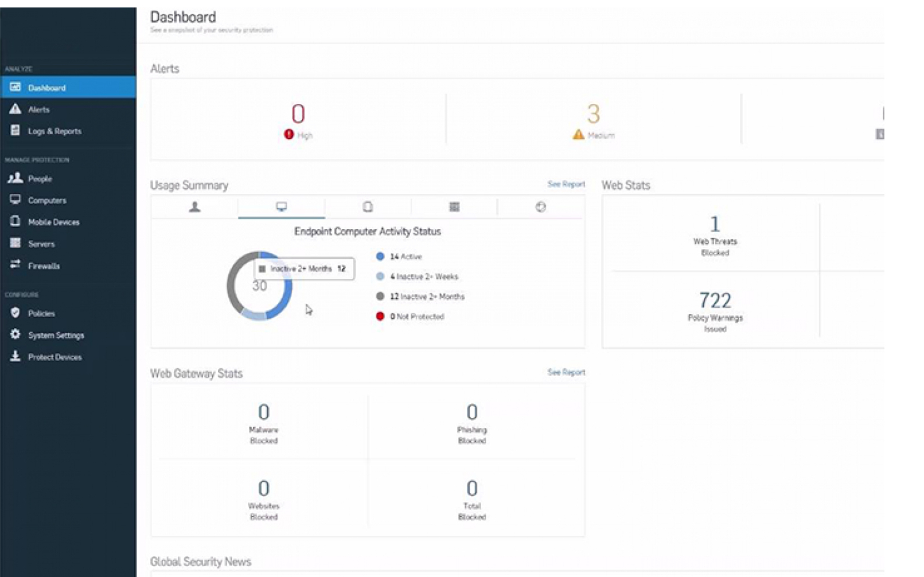Select the mobile device tab icon in Usage Summary
924x577 pixels.
point(368,207)
